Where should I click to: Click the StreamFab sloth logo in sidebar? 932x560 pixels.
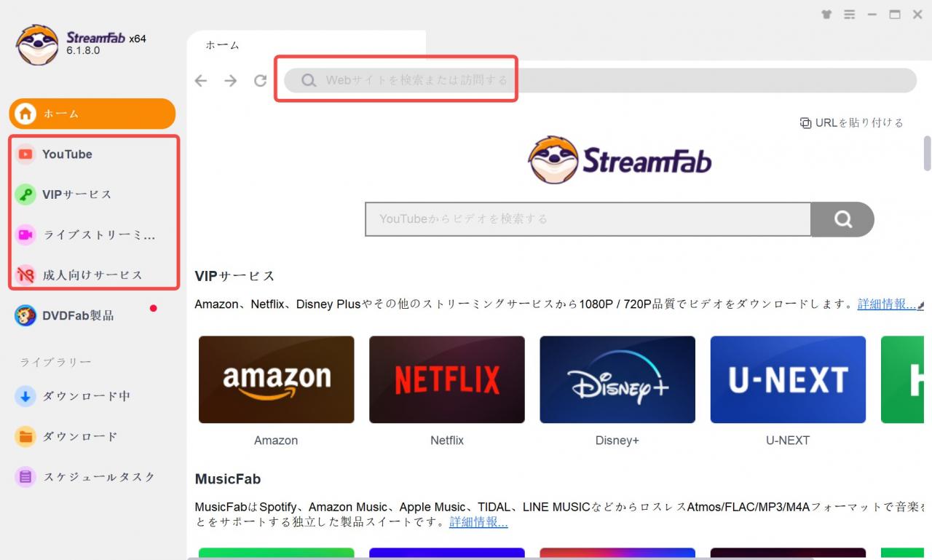point(37,45)
